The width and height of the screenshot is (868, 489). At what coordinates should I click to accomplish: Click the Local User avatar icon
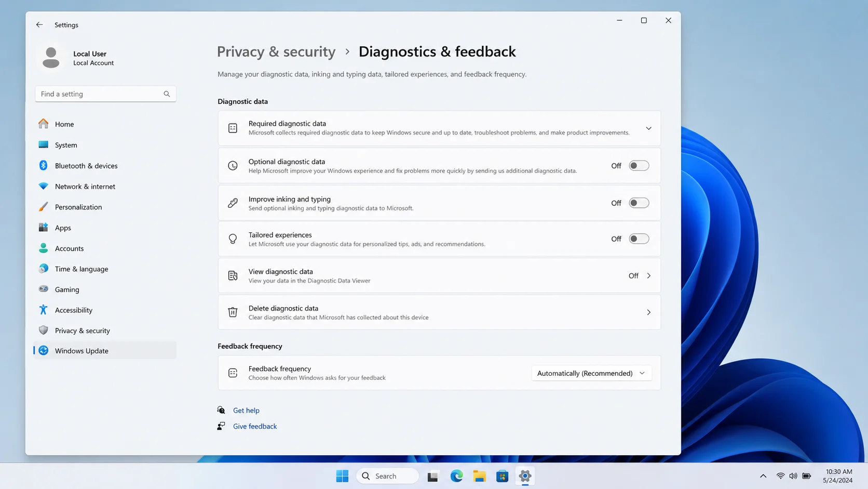coord(51,58)
